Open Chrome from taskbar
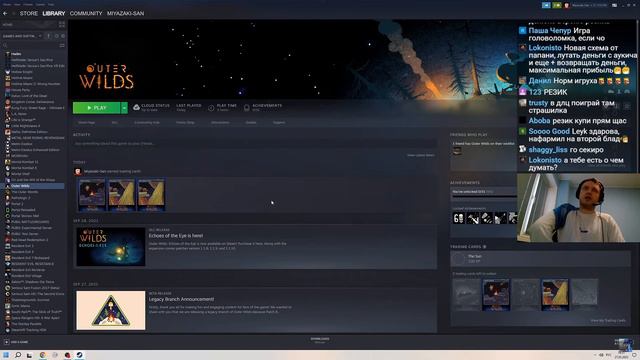The height and width of the screenshot is (360, 640). click(x=42, y=355)
